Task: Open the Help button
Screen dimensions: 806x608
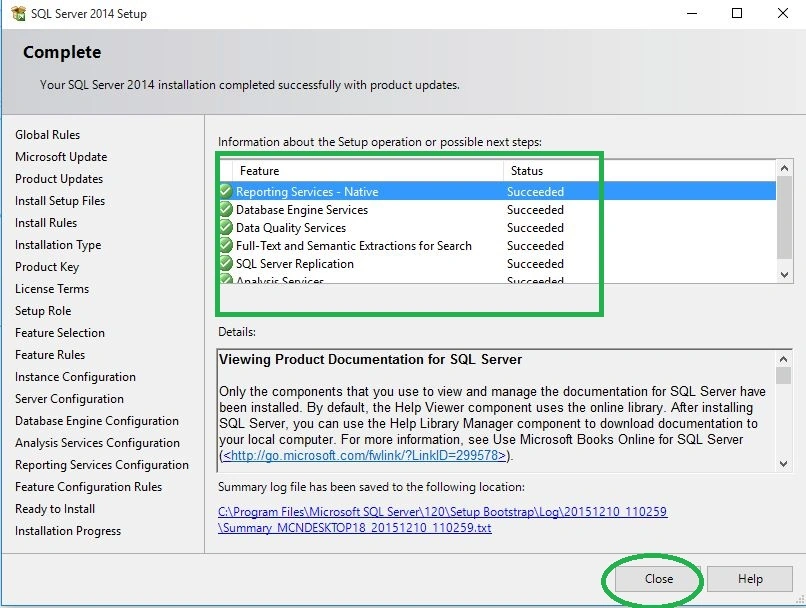Action: pyautogui.click(x=750, y=579)
